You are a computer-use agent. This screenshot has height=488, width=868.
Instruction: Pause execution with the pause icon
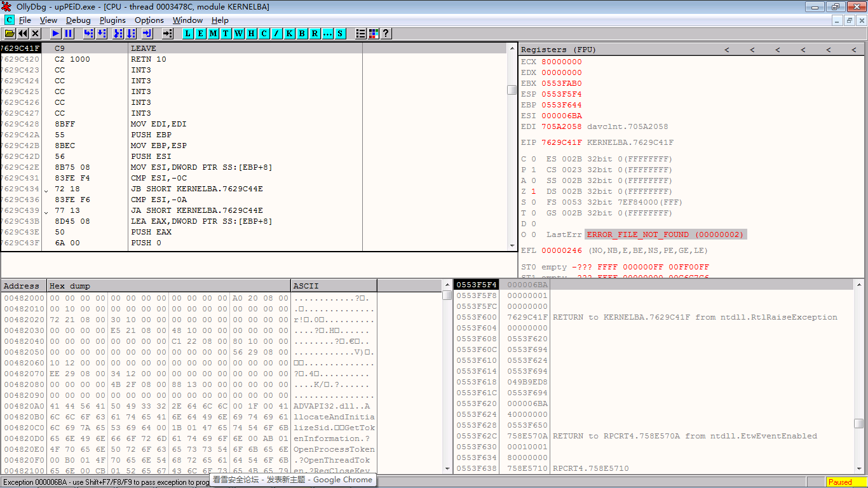click(69, 33)
